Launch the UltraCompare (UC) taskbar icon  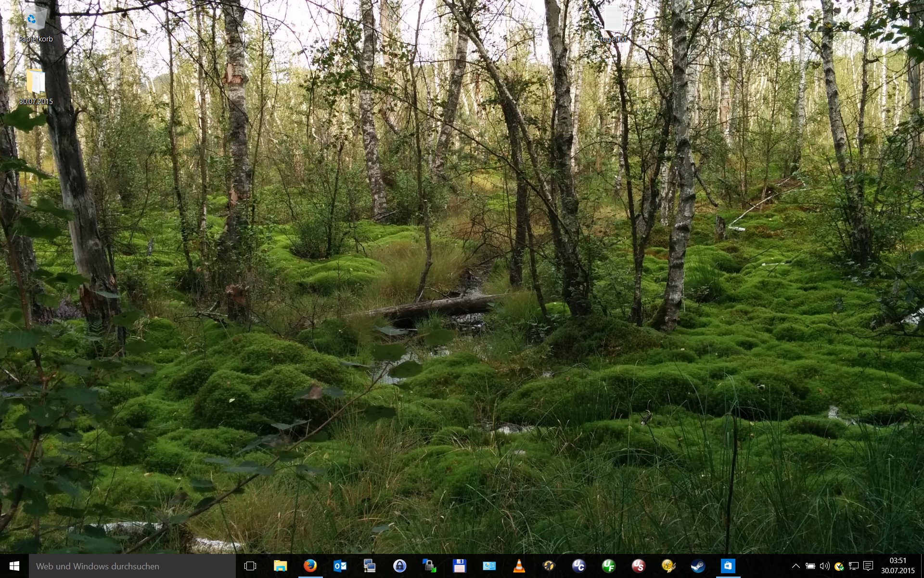(578, 566)
